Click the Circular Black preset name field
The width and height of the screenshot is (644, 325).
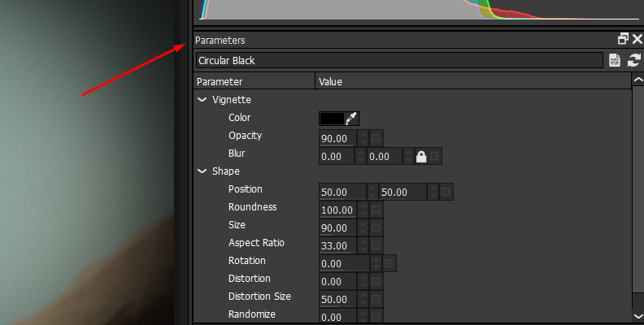click(x=399, y=60)
